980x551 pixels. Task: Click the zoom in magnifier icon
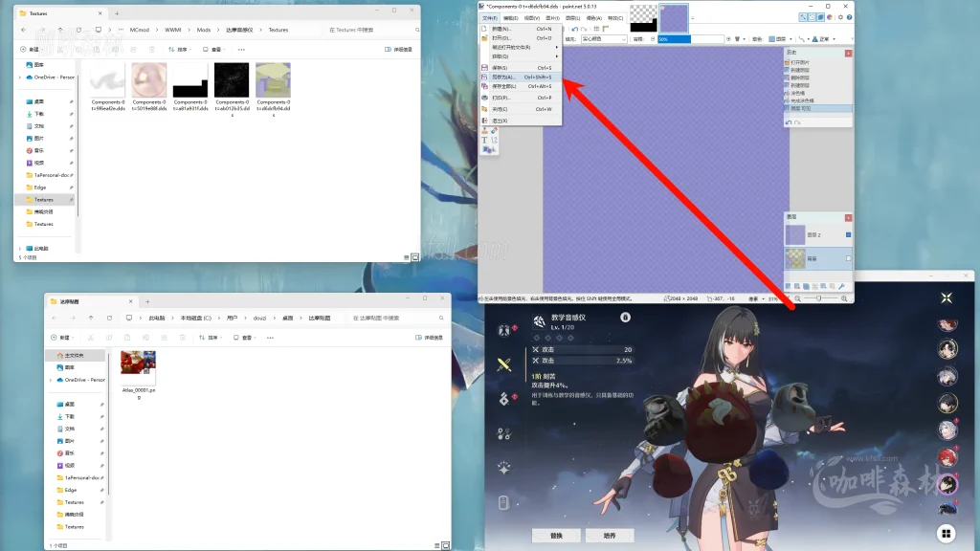click(x=843, y=298)
